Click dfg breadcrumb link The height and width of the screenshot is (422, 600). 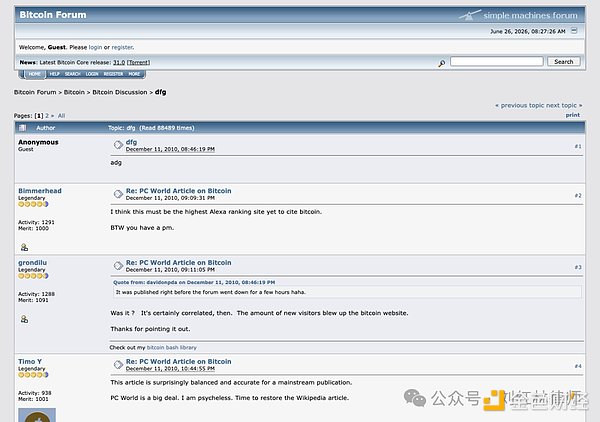coord(161,92)
